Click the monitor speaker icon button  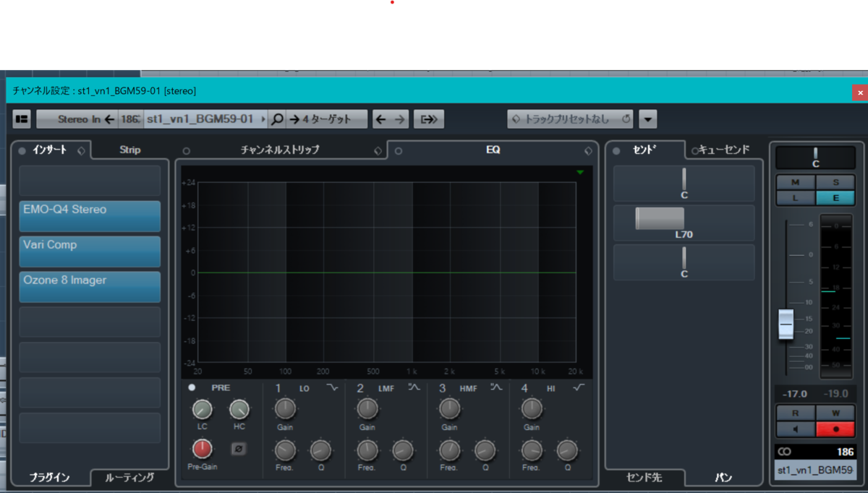point(795,428)
